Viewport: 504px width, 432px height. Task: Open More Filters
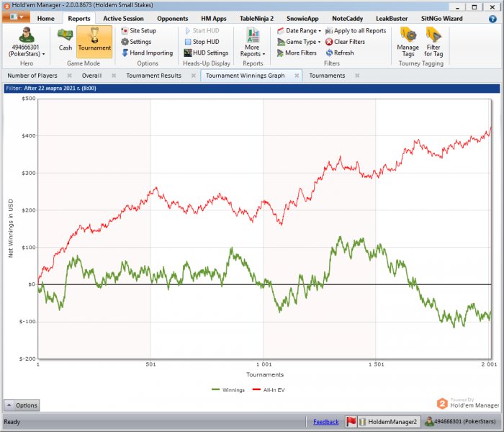pos(297,53)
